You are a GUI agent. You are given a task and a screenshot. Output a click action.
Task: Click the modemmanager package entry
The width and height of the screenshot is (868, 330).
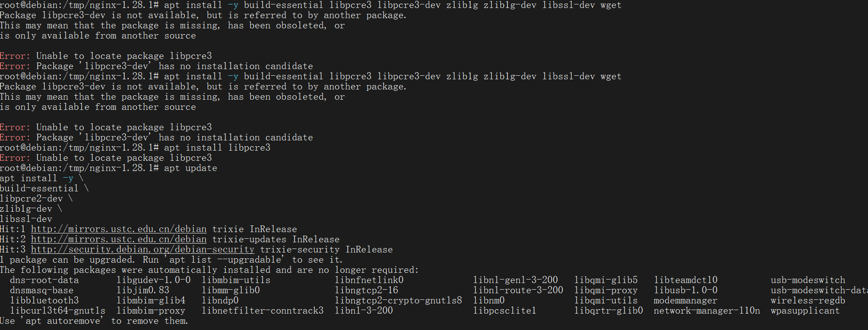[685, 300]
